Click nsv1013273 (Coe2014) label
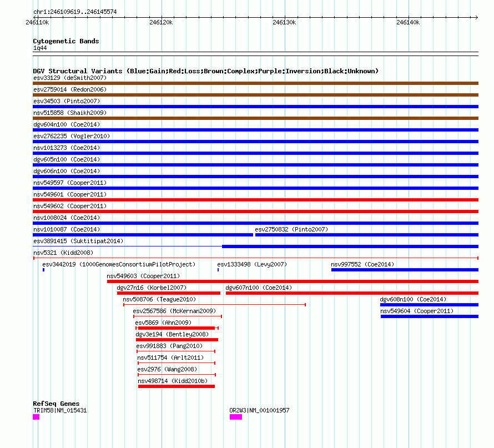494x448 pixels. coord(67,148)
